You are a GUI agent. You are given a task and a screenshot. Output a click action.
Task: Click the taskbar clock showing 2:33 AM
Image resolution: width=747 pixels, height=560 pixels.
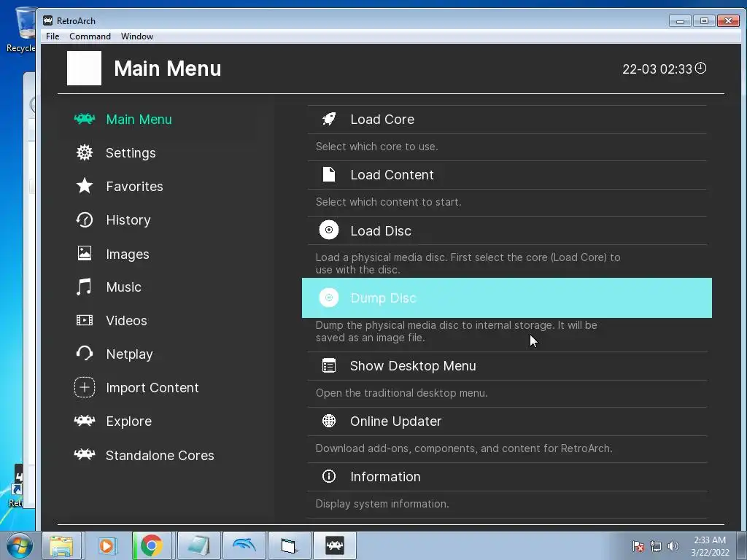click(710, 546)
